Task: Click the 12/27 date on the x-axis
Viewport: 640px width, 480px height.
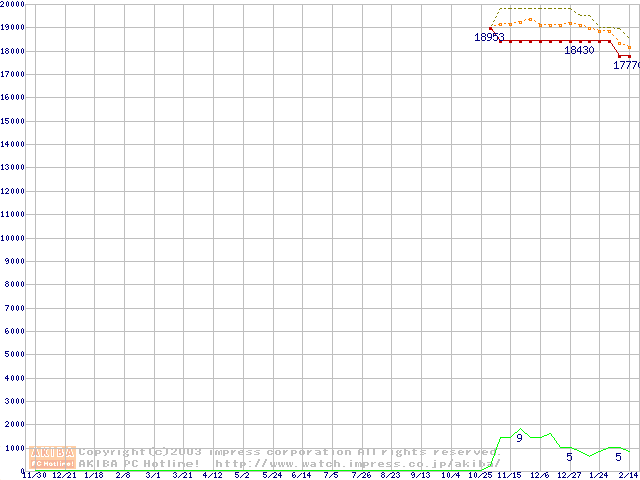Action: click(569, 475)
